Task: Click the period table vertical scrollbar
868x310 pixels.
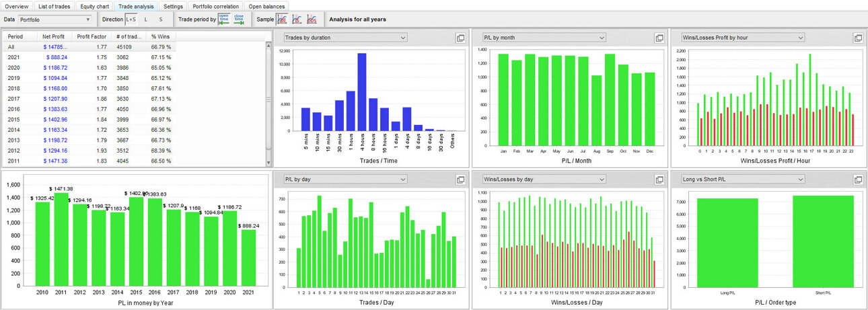Action: [268, 100]
